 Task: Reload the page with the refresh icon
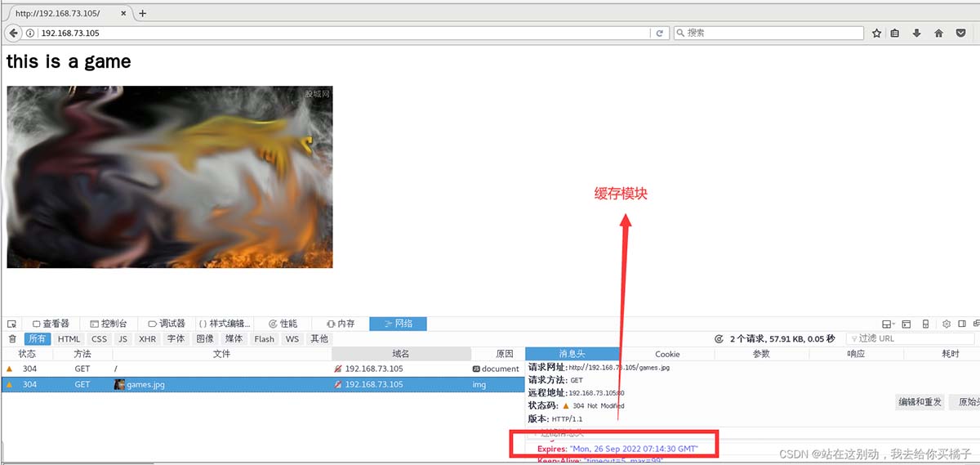pos(659,34)
